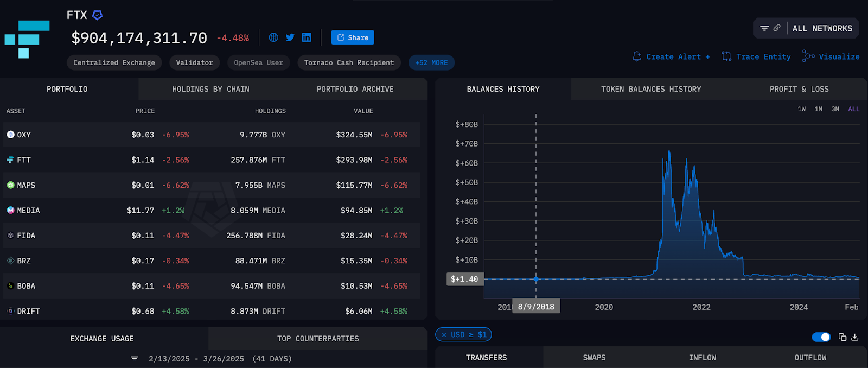The width and height of the screenshot is (868, 368).
Task: Open the ALL NETWORKS filter dropdown
Action: coord(806,28)
